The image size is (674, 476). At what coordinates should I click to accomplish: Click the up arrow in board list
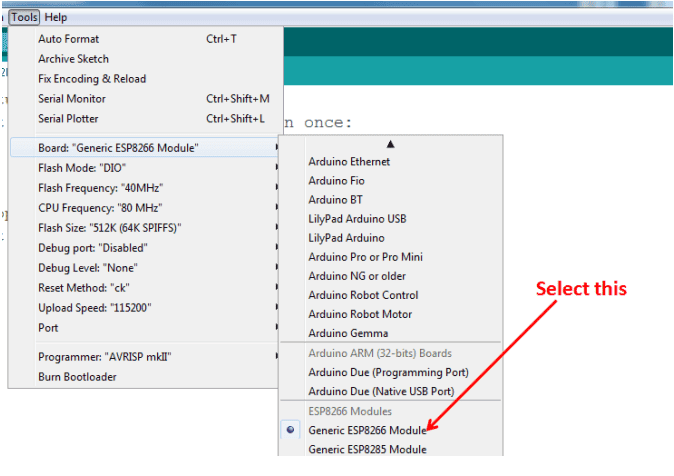[x=390, y=144]
